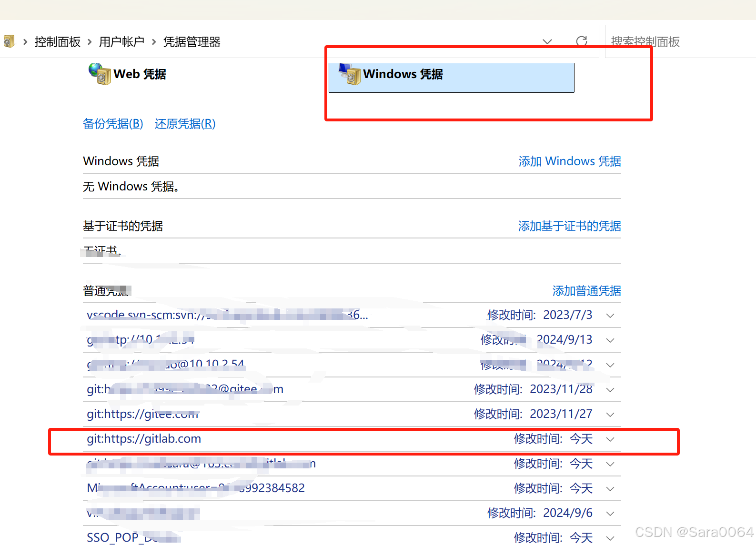Click the gitee.com user credential modified 2023/11/28
This screenshot has height=545, width=756.
coord(185,389)
